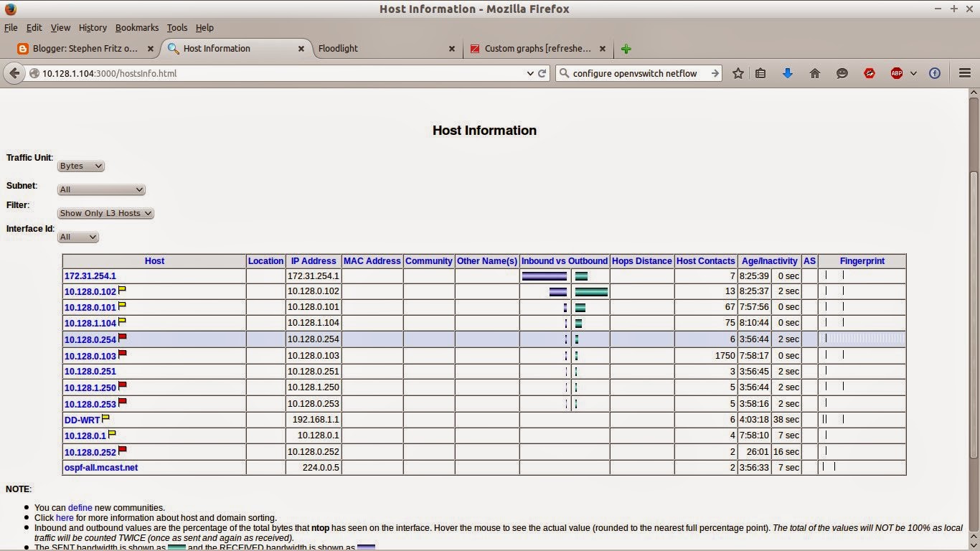980x551 pixels.
Task: Click the red blocker shield icon
Action: click(x=870, y=72)
